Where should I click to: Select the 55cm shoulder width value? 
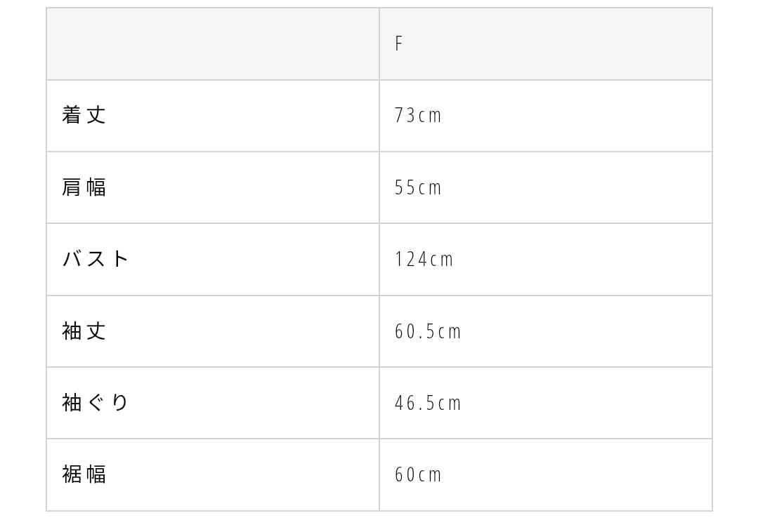click(418, 188)
